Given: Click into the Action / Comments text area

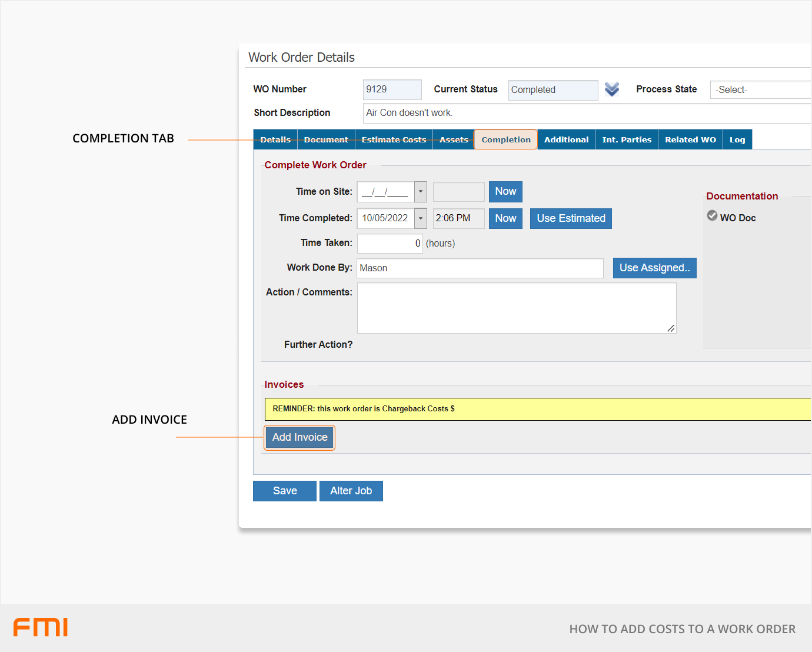Looking at the screenshot, I should coord(516,308).
